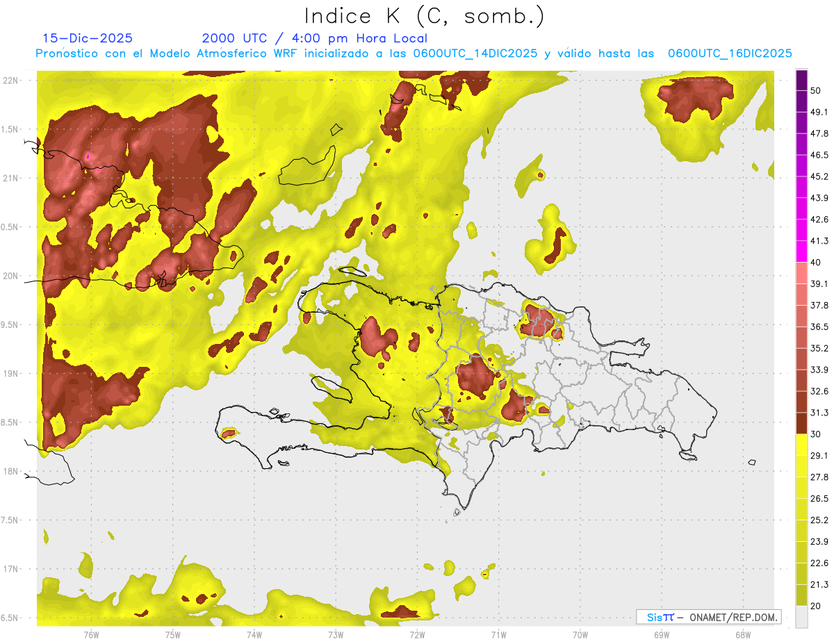Image resolution: width=834 pixels, height=644 pixels.
Task: Click the 'Indice K (C, somb.)' title
Action: [425, 16]
